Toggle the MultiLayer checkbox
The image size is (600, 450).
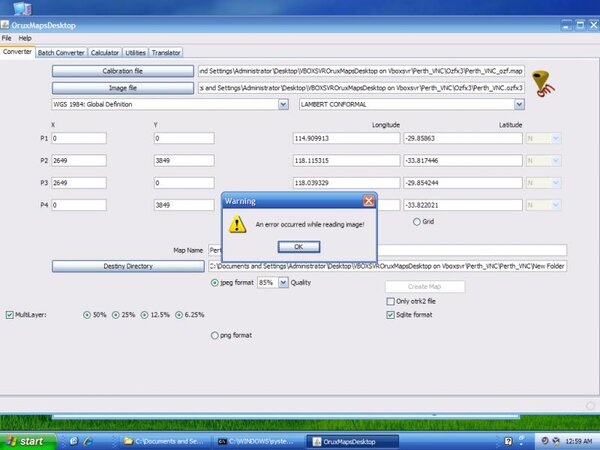tap(10, 314)
